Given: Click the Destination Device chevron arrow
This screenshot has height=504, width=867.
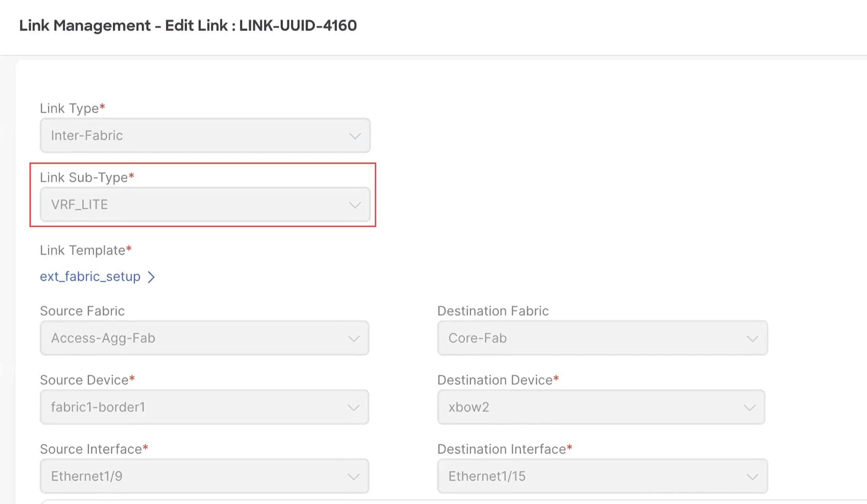Looking at the screenshot, I should click(x=750, y=408).
